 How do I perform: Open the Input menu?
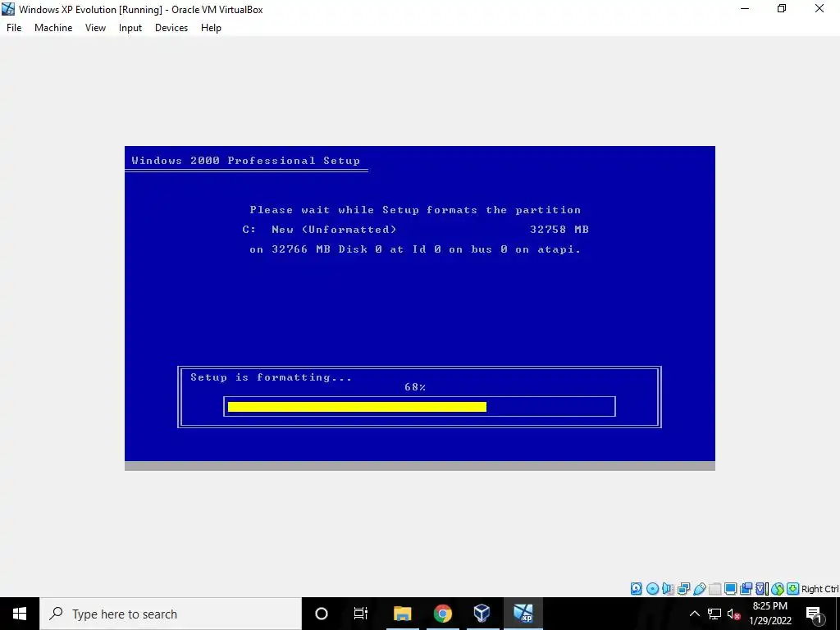(130, 28)
